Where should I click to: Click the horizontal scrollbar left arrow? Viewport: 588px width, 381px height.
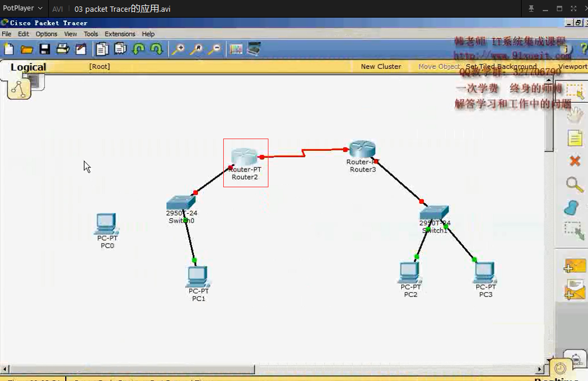(4, 369)
